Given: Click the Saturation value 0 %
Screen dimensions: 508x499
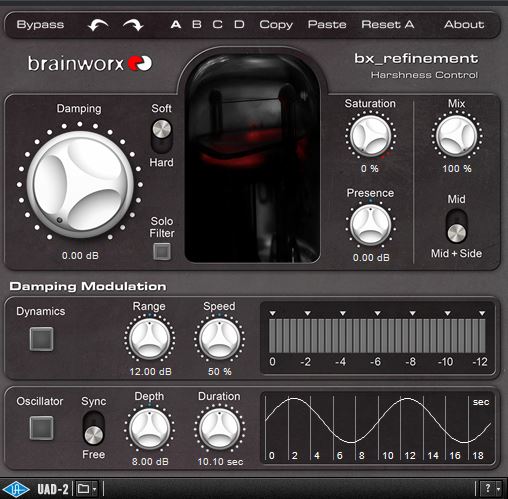Looking at the screenshot, I should tap(370, 169).
